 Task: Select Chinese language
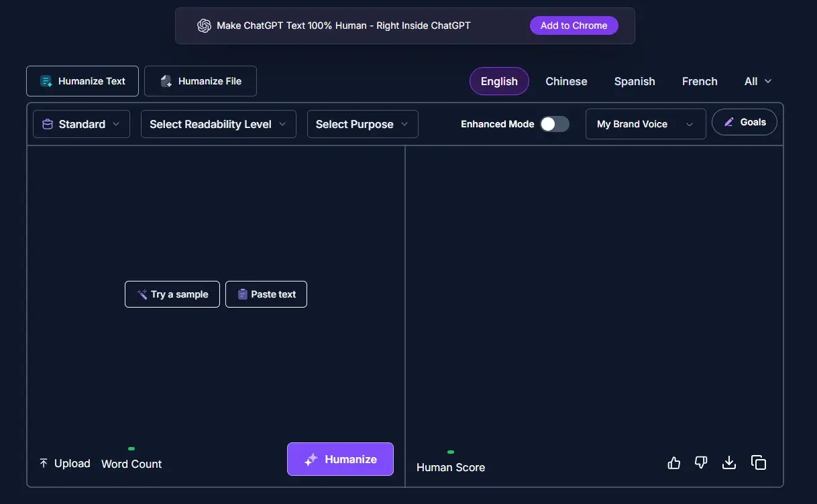pyautogui.click(x=566, y=81)
